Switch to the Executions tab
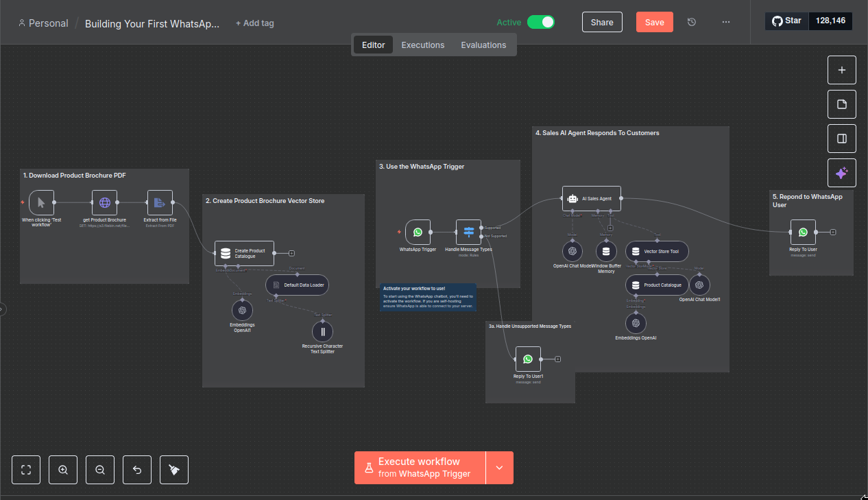868x500 pixels. (x=422, y=44)
